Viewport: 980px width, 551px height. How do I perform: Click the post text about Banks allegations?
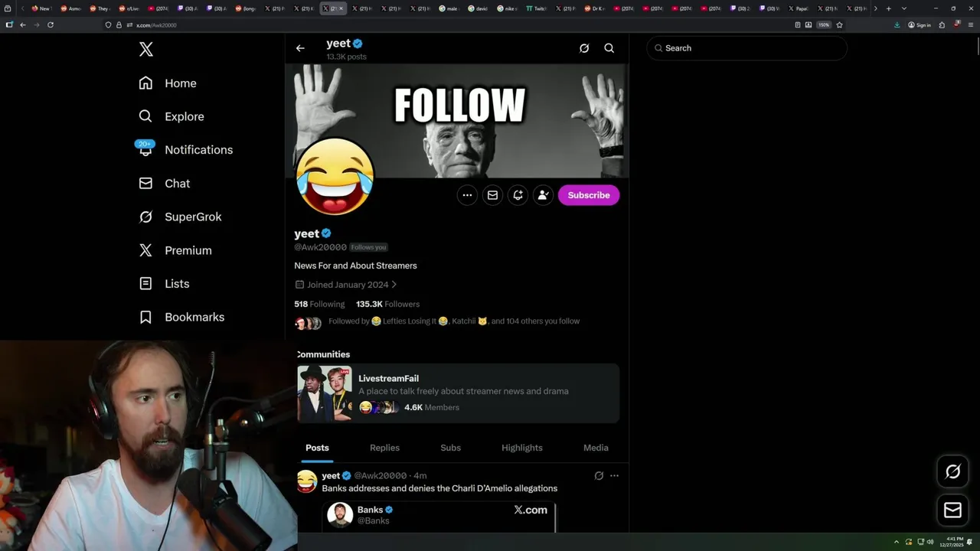tap(439, 488)
